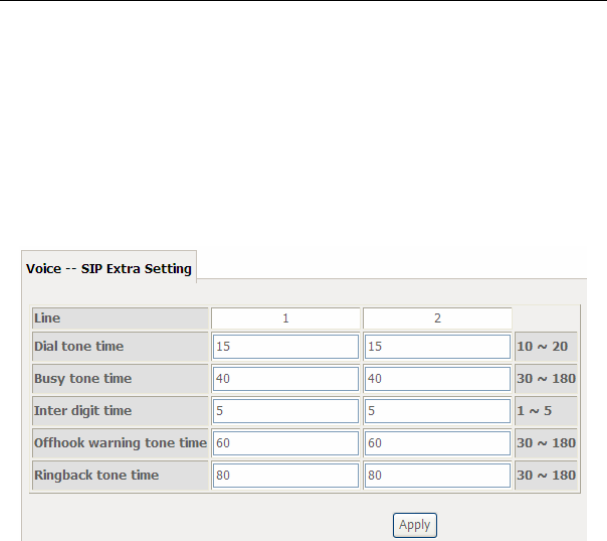Edit Inter digit time for line 1
Viewport: 607px width, 541px height.
click(286, 411)
